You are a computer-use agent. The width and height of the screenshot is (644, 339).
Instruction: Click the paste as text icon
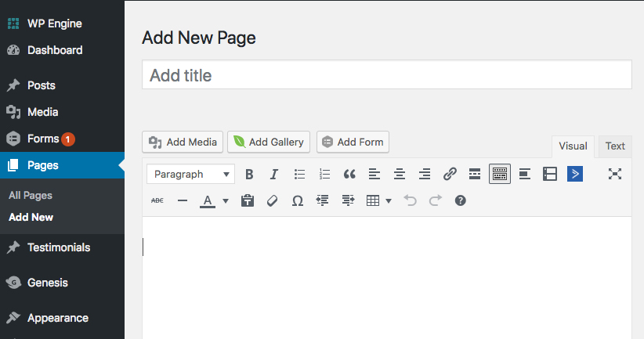coord(248,200)
